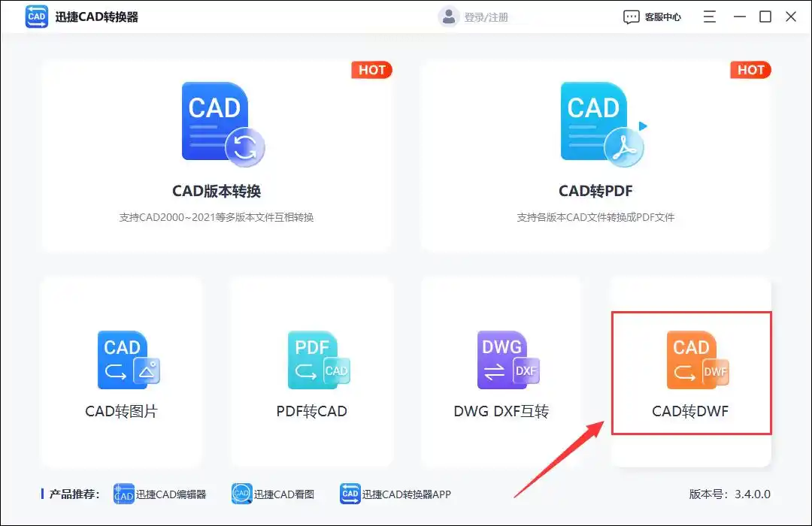Open the 迅捷CAD编辑器 recommendation link
Viewport: 812px width, 526px height.
(171, 494)
